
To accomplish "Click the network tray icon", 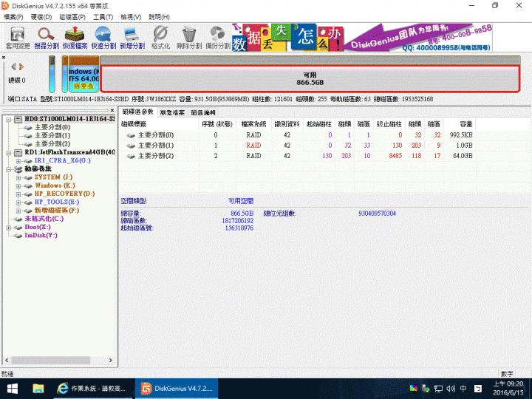I will 438,389.
